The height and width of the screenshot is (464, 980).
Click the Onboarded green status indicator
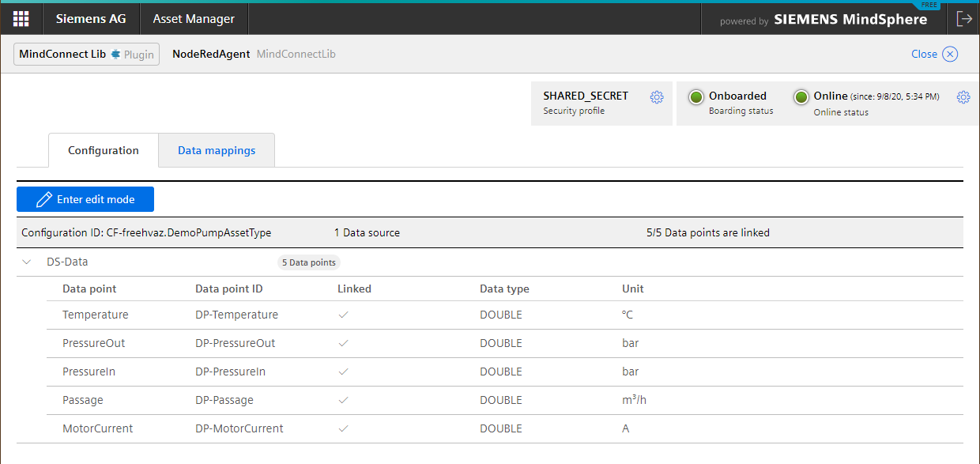(x=696, y=97)
